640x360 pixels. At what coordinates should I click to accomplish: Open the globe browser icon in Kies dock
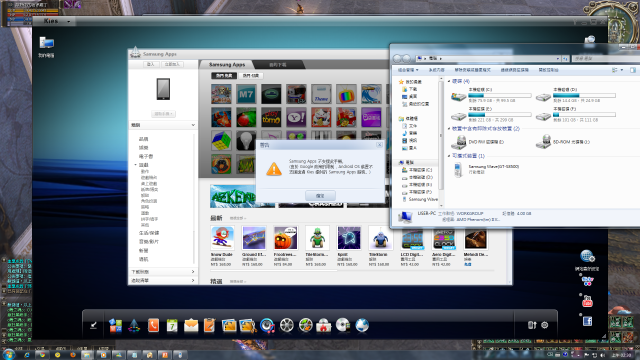tap(362, 325)
